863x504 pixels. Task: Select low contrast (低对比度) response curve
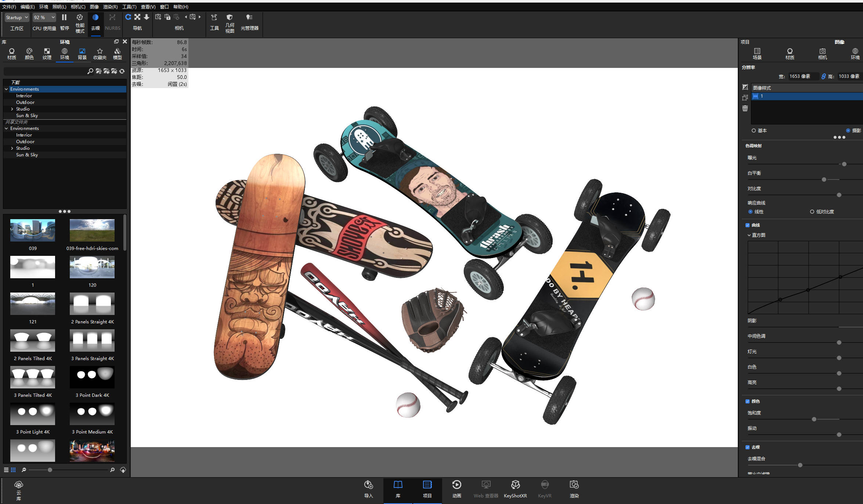coord(812,212)
